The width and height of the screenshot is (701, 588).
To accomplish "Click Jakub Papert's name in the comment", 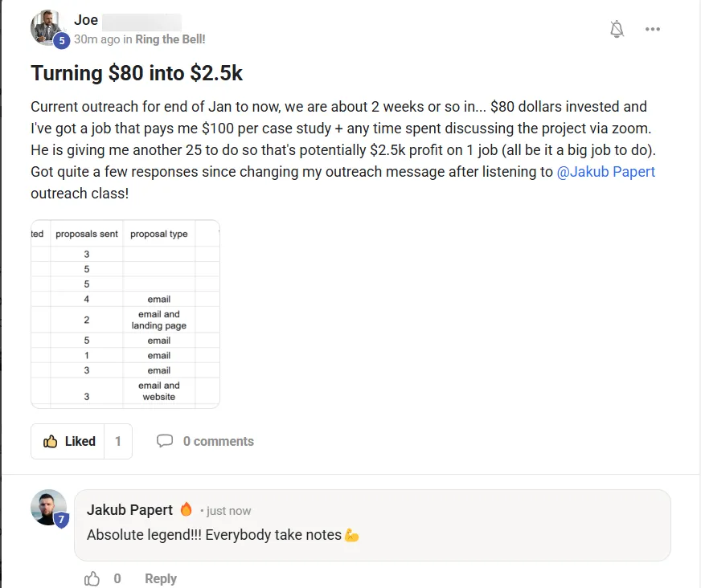I will click(x=129, y=510).
